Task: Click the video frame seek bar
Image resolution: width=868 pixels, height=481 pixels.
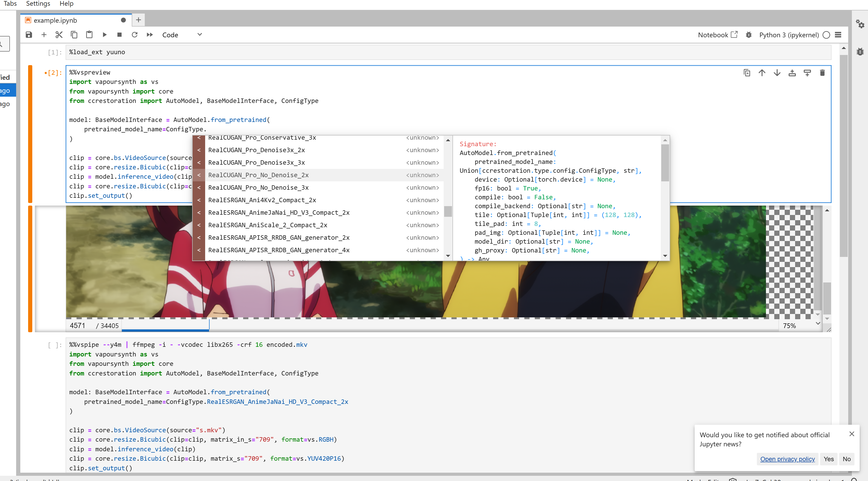Action: click(x=450, y=325)
